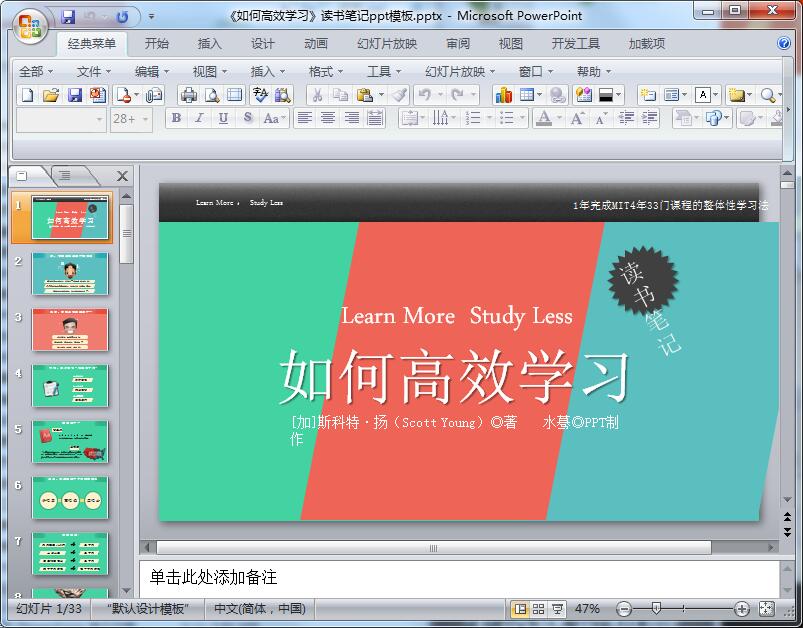803x628 pixels.
Task: Click the black-white color/grayscale swatch
Action: pyautogui.click(x=606, y=95)
